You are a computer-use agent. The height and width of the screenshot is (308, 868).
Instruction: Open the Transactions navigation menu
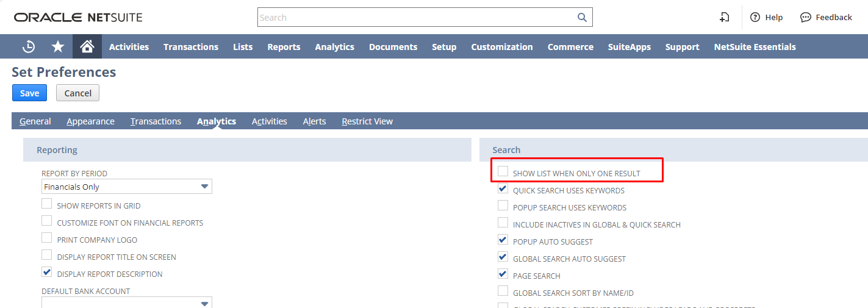click(x=190, y=47)
